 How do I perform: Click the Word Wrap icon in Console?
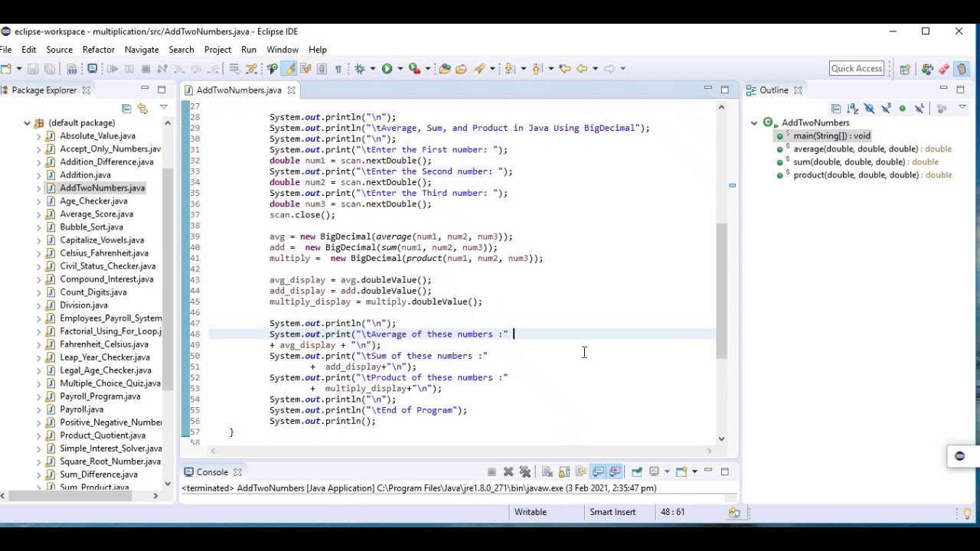pos(581,471)
